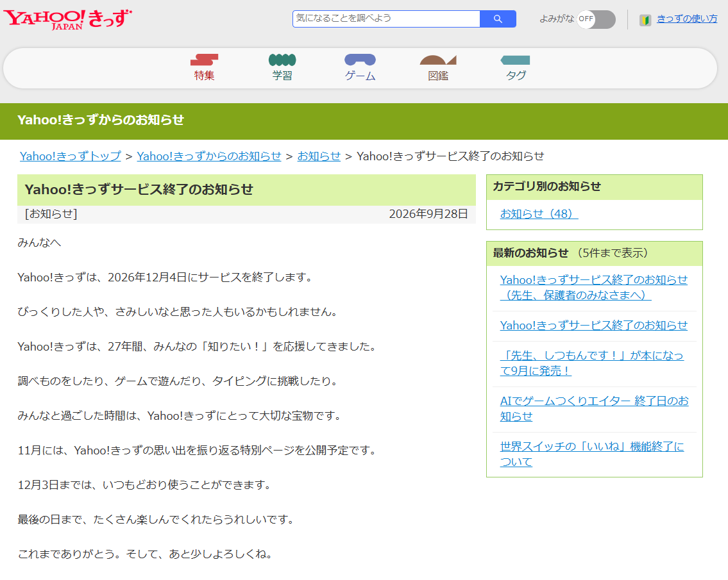Click the teal タグ icon
This screenshot has width=728, height=580.
515,60
